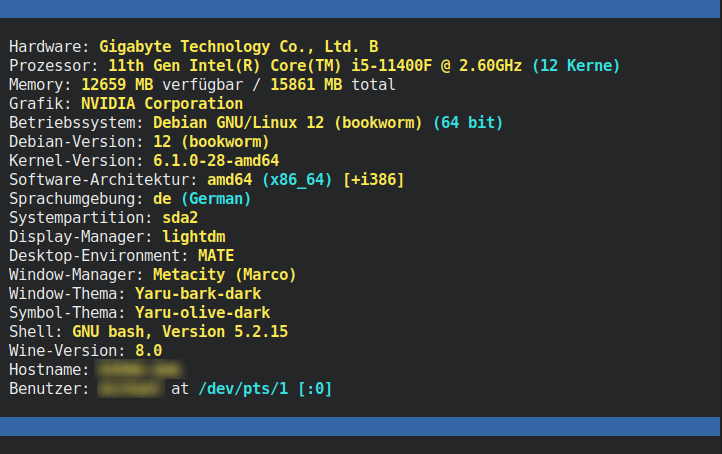Click the "(64 bit)" text
The width and height of the screenshot is (722, 454).
(468, 122)
